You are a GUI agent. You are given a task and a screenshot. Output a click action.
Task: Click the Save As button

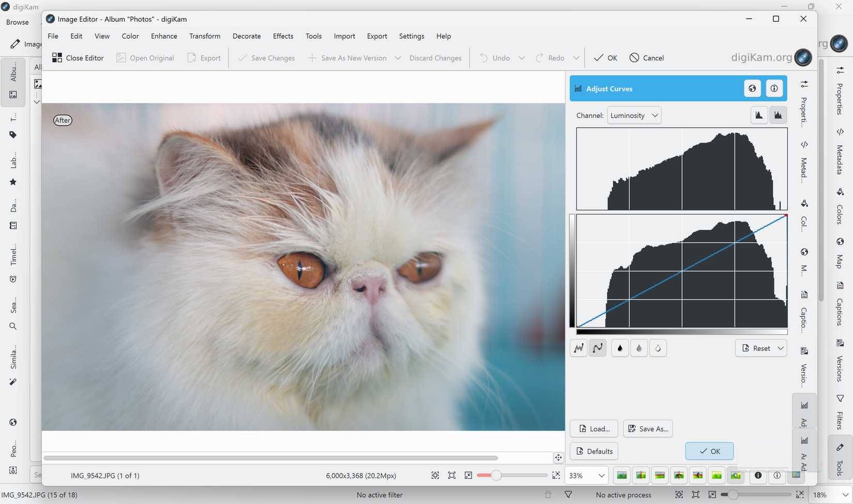coord(647,429)
